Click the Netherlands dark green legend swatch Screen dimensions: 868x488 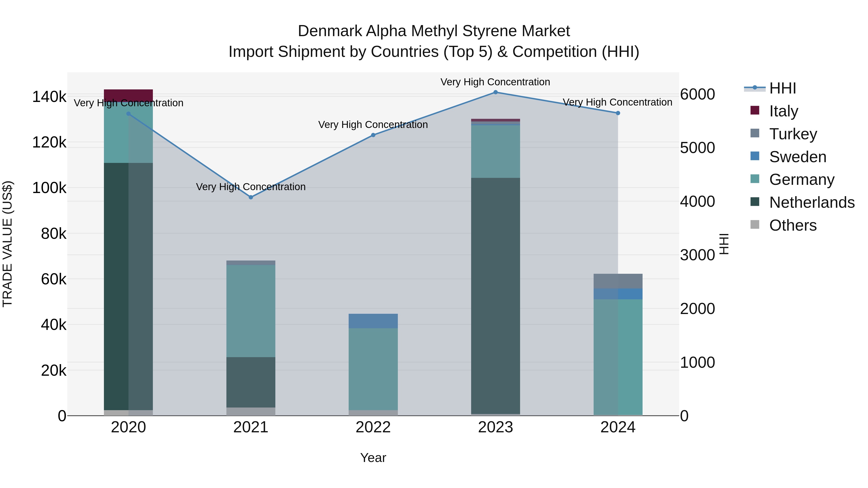pos(755,202)
